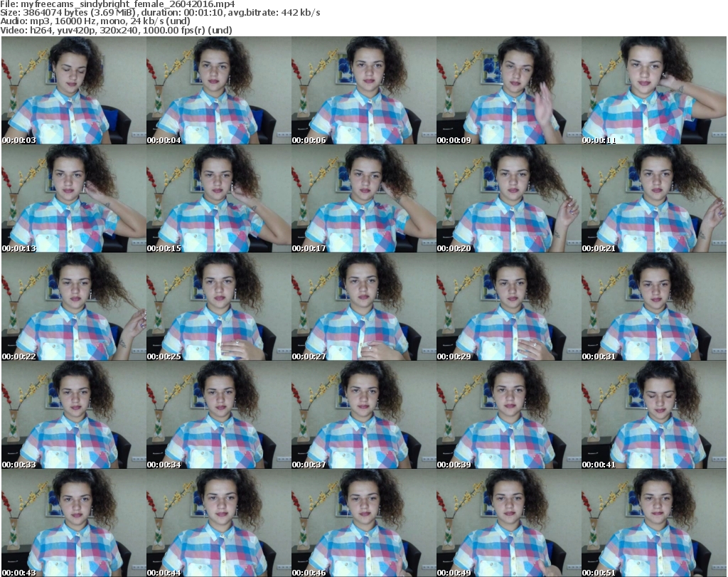Image resolution: width=728 pixels, height=577 pixels.
Task: Open the thumbnail at 00:00:39
Action: coord(509,415)
